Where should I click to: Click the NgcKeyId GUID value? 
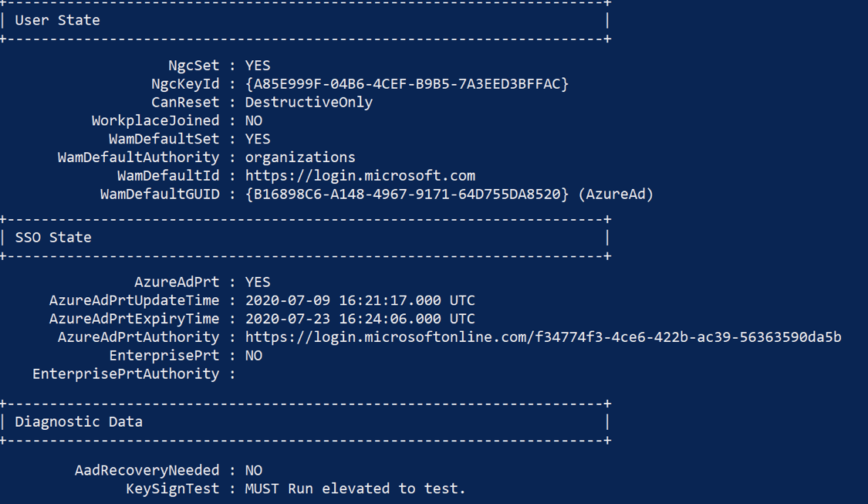407,83
